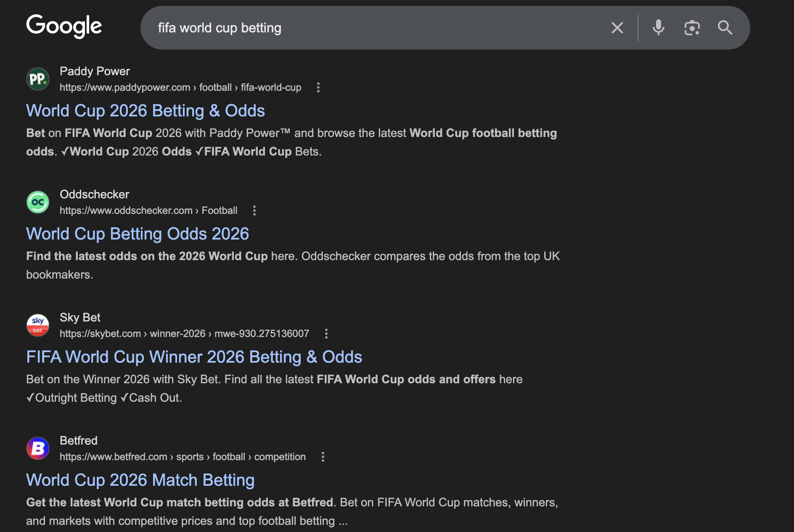The image size is (794, 532).
Task: Click the Sky Bet favicon
Action: [38, 325]
